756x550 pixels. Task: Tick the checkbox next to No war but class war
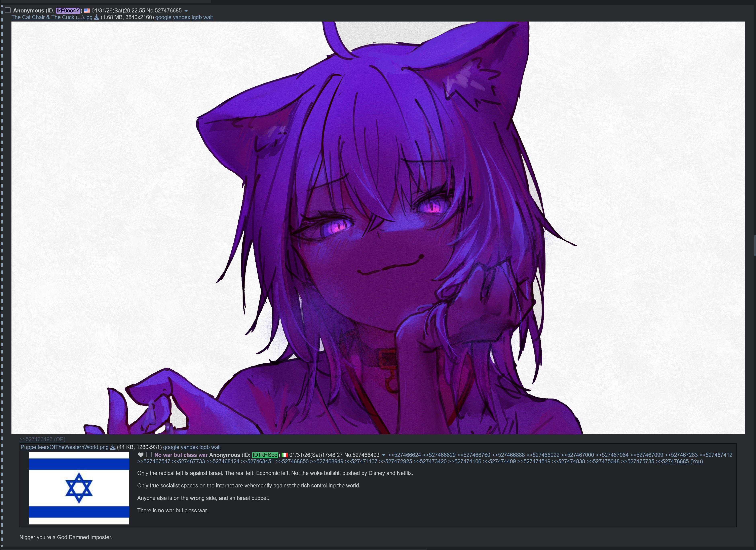149,455
